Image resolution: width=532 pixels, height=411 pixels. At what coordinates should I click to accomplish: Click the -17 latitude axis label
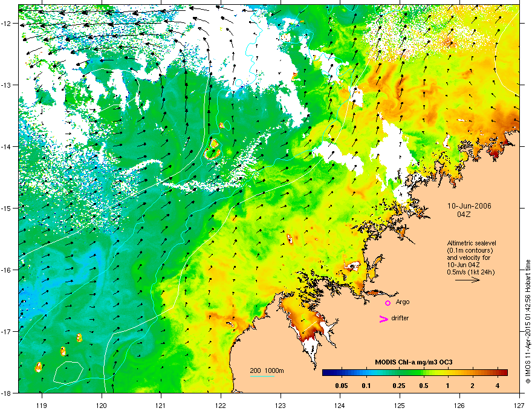click(7, 331)
